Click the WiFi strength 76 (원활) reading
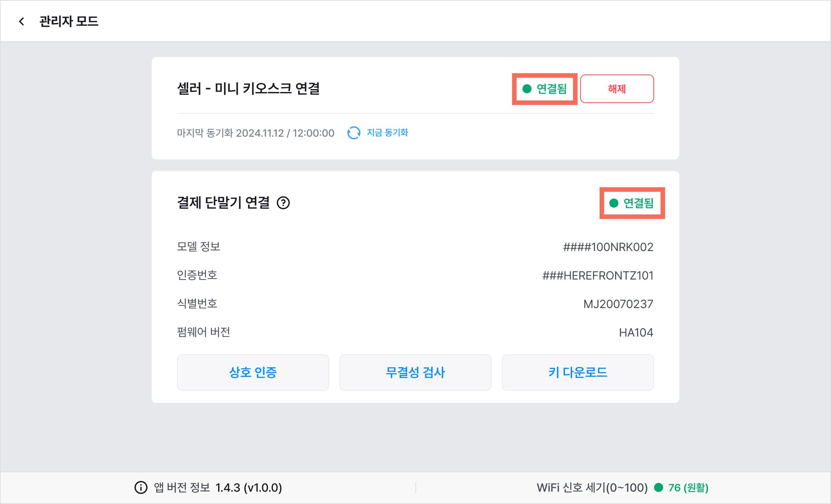 (x=688, y=487)
